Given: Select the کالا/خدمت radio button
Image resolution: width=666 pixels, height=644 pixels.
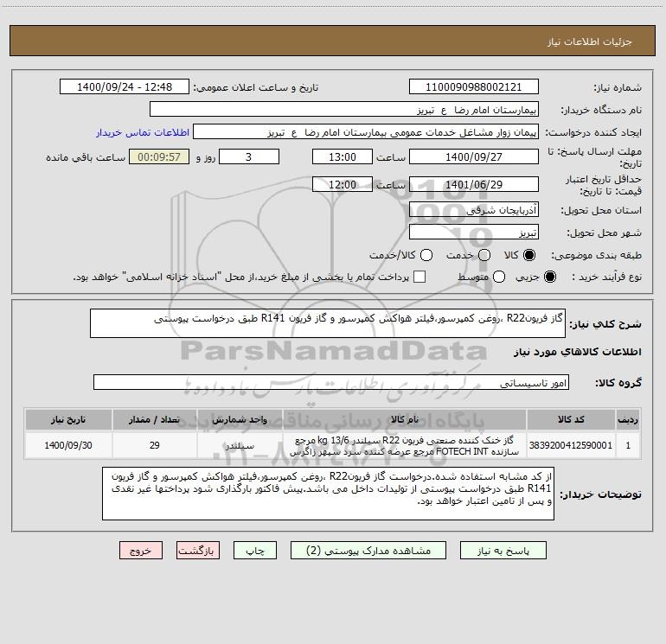Looking at the screenshot, I should point(426,255).
